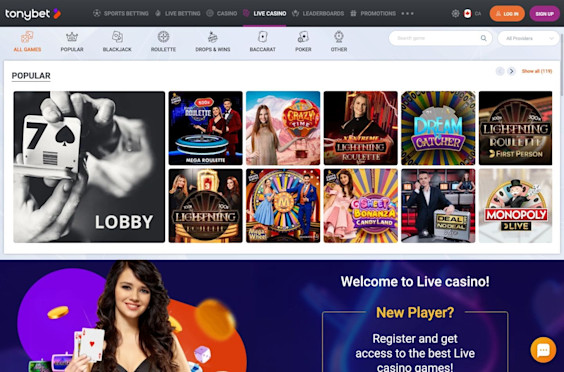Click the POPULAR section heading
564x372 pixels.
[x=31, y=76]
